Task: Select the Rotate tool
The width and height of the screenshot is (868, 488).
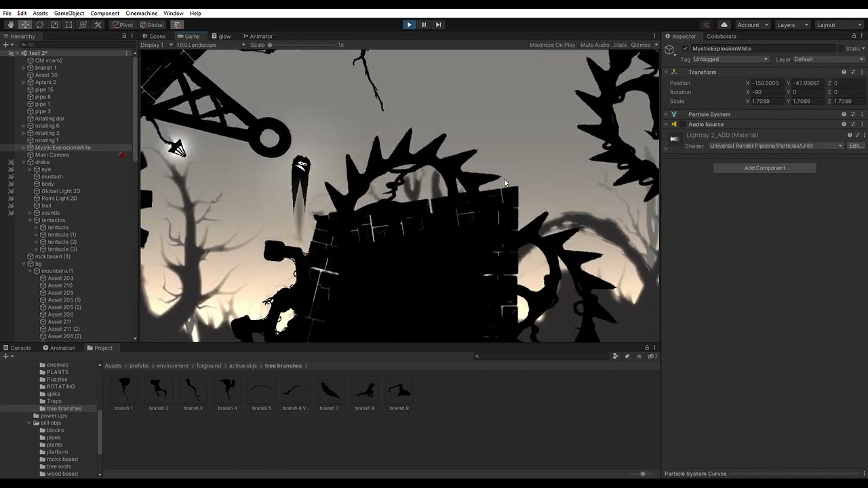Action: pos(39,25)
